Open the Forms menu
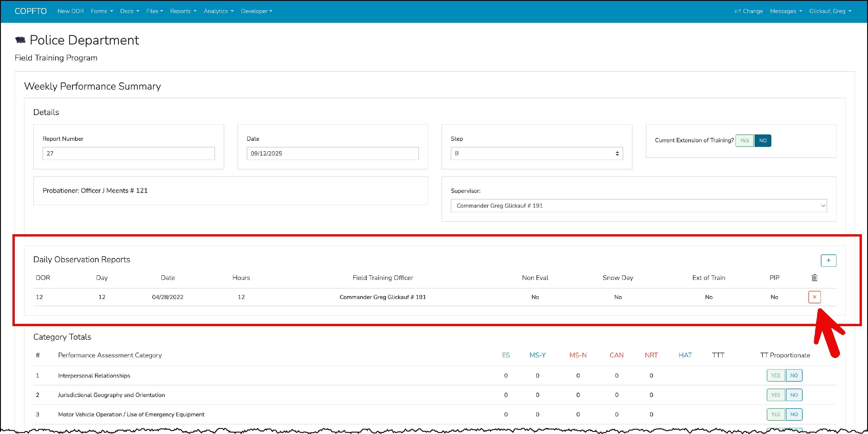This screenshot has width=868, height=434. click(102, 11)
